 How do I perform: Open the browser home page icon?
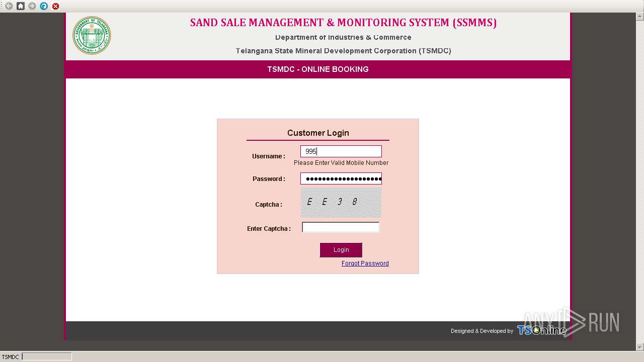click(21, 6)
